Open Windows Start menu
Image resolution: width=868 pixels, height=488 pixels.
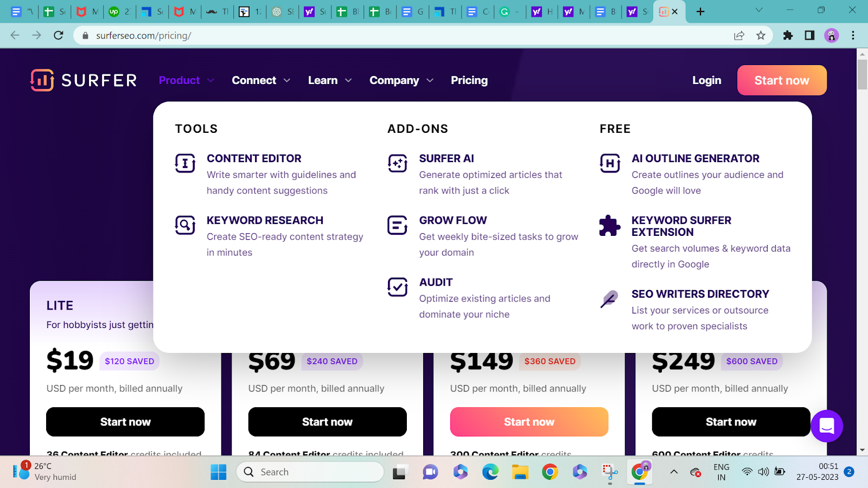click(x=219, y=472)
